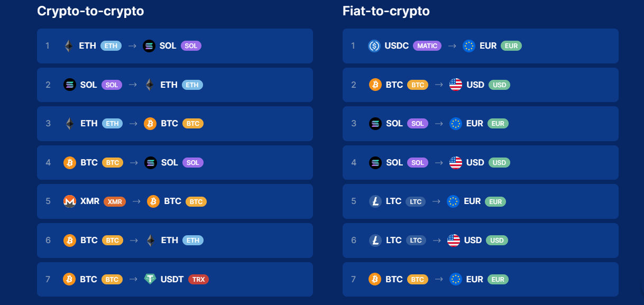The image size is (644, 305).
Task: Open the ETH to BTC pair row
Action: (x=175, y=124)
